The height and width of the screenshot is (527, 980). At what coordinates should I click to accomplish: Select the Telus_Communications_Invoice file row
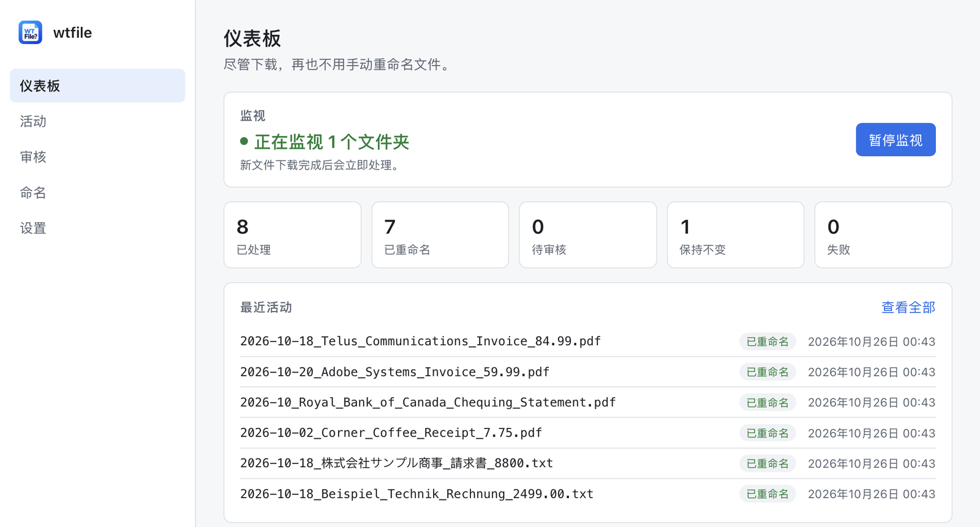(x=588, y=342)
